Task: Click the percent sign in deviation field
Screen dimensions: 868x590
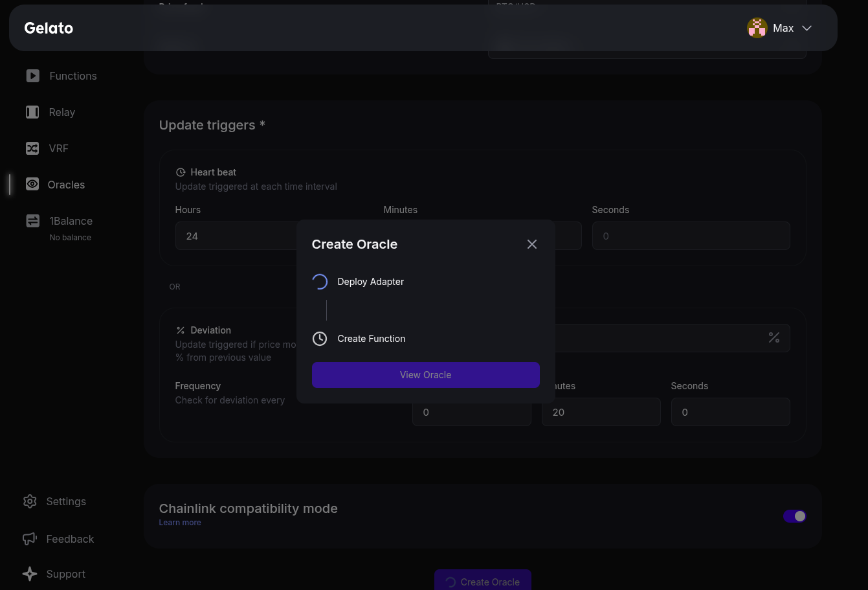Action: click(x=774, y=337)
